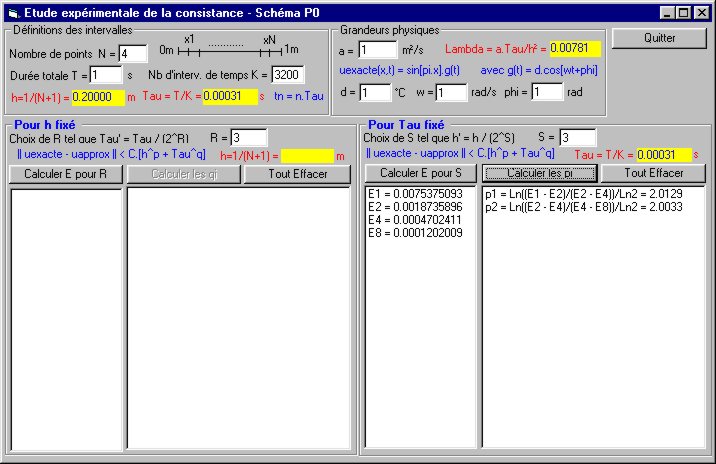The height and width of the screenshot is (464, 716).
Task: Minimize the window
Action: 667,13
